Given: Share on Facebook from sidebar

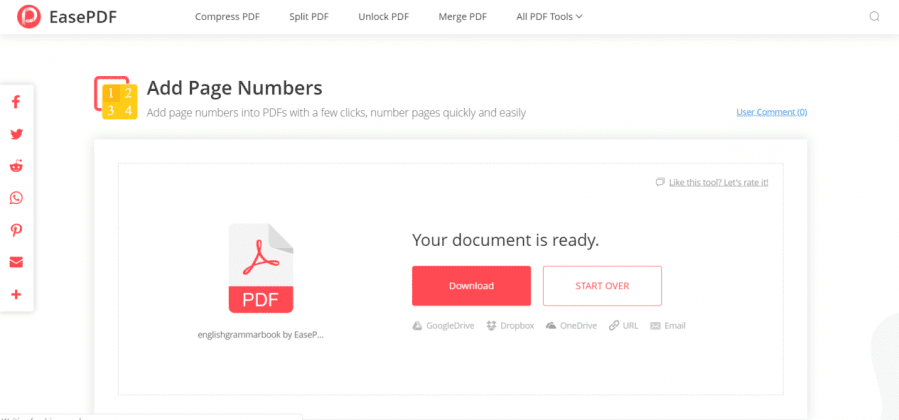Looking at the screenshot, I should [x=16, y=103].
